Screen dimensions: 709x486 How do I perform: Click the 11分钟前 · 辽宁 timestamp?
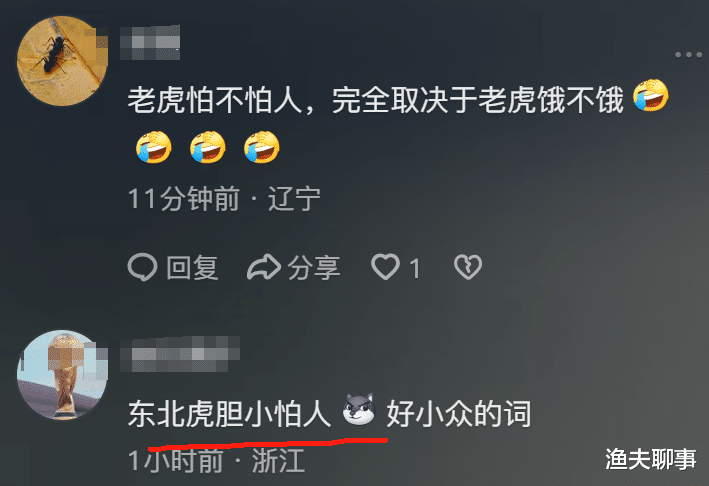224,198
